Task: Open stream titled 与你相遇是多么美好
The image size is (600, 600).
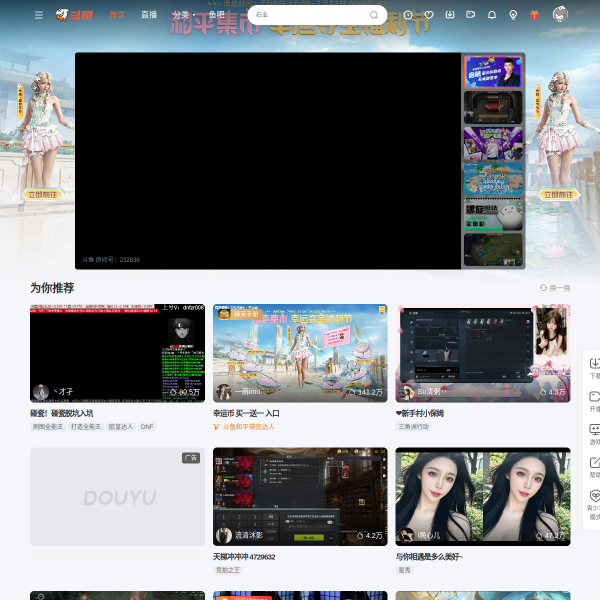Action: 429,557
